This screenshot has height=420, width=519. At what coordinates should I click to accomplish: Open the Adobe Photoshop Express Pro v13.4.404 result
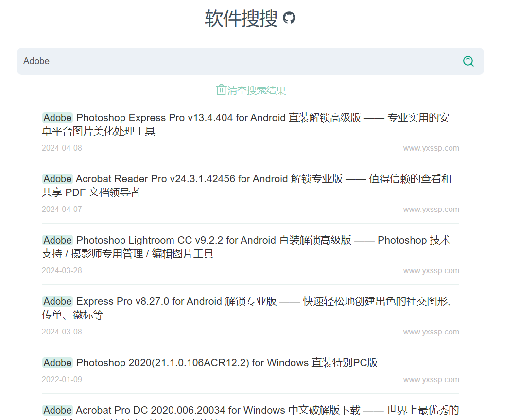(245, 124)
